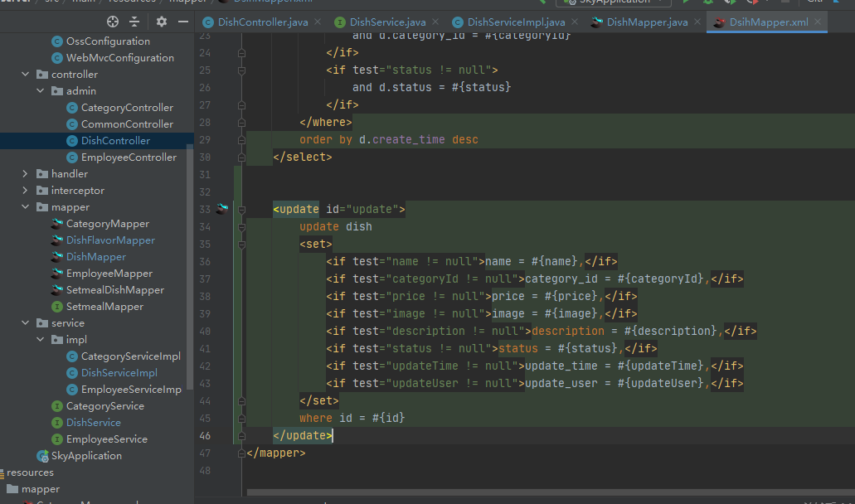Hide the project tool window with minus icon
855x504 pixels.
pos(182,22)
